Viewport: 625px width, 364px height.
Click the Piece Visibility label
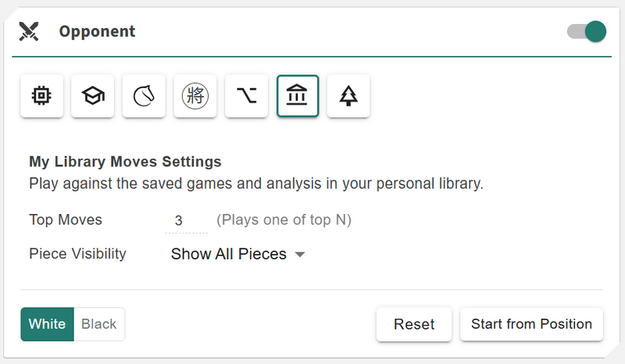tap(77, 254)
